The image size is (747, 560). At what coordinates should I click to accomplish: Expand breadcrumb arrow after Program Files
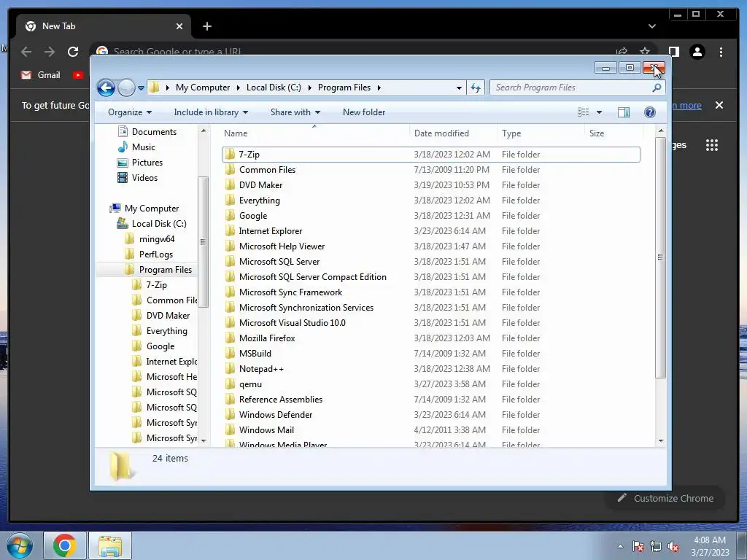click(x=379, y=87)
